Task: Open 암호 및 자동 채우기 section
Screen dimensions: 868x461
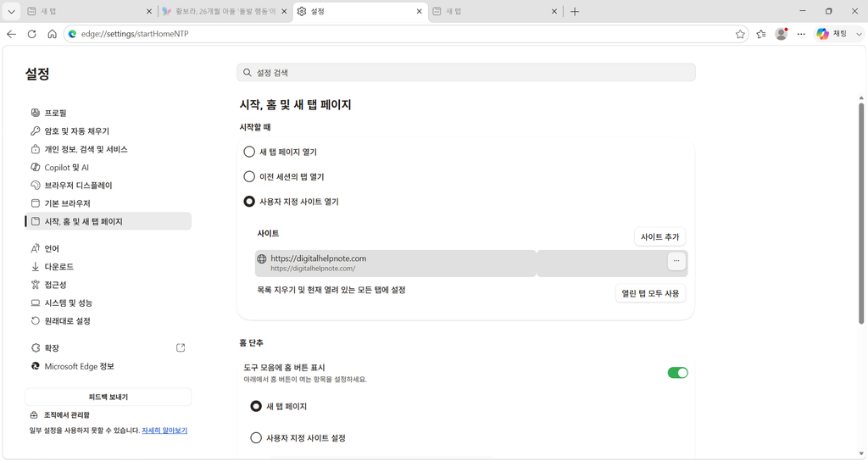Action: click(x=108, y=131)
